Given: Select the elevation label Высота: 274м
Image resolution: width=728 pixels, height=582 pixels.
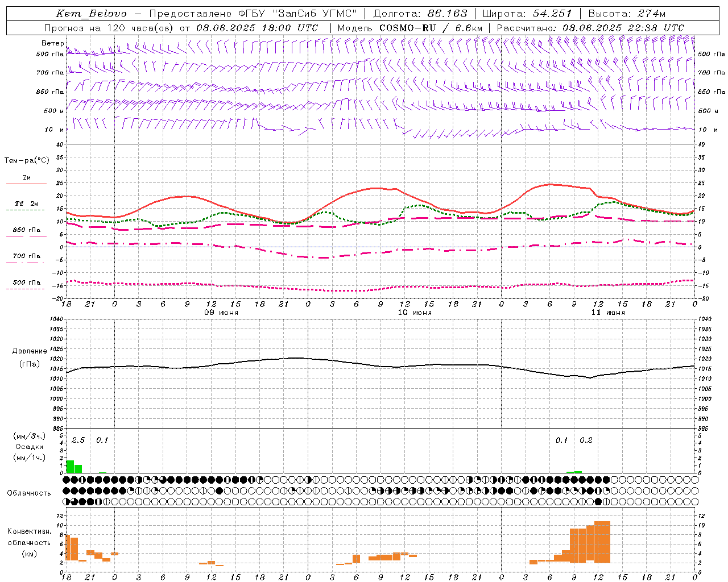Looking at the screenshot, I should [627, 14].
